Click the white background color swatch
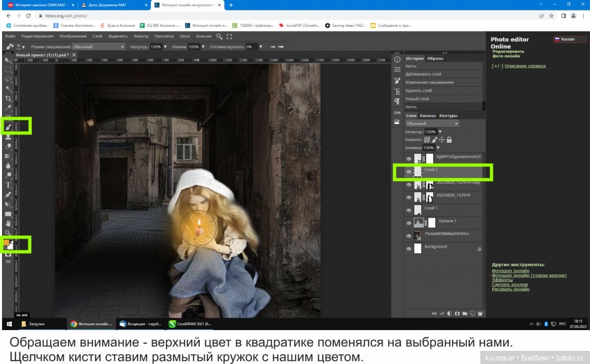The height and width of the screenshot is (364, 590). [10, 246]
